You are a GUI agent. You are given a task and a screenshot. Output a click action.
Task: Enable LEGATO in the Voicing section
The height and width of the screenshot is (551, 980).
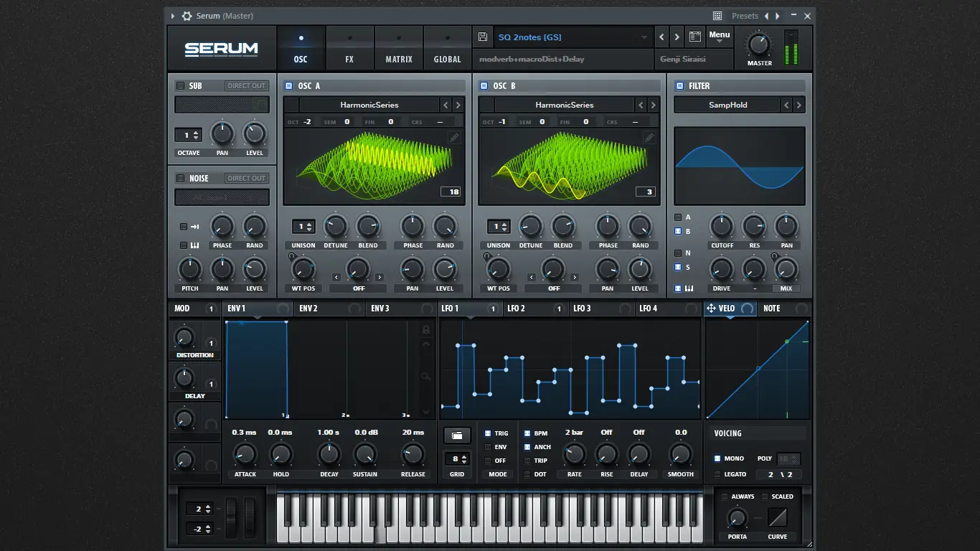click(717, 474)
